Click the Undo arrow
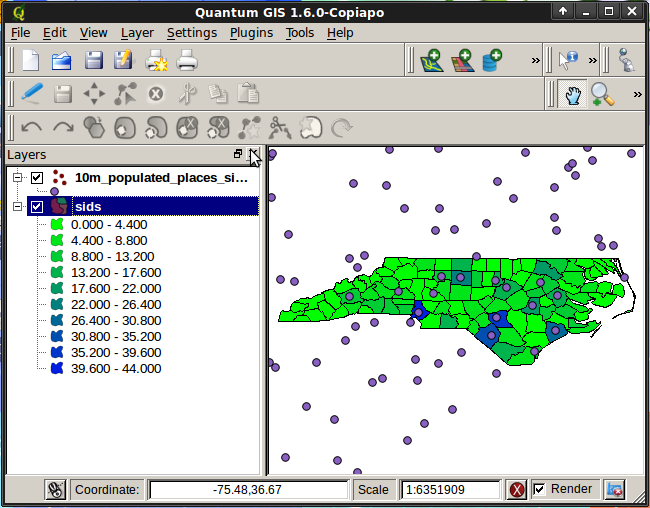The height and width of the screenshot is (508, 650). point(32,127)
